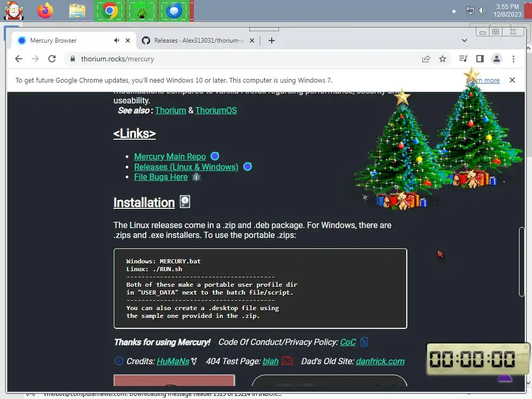Click the Christmas tree taskbar app icon
532x399 pixels.
pyautogui.click(x=142, y=12)
